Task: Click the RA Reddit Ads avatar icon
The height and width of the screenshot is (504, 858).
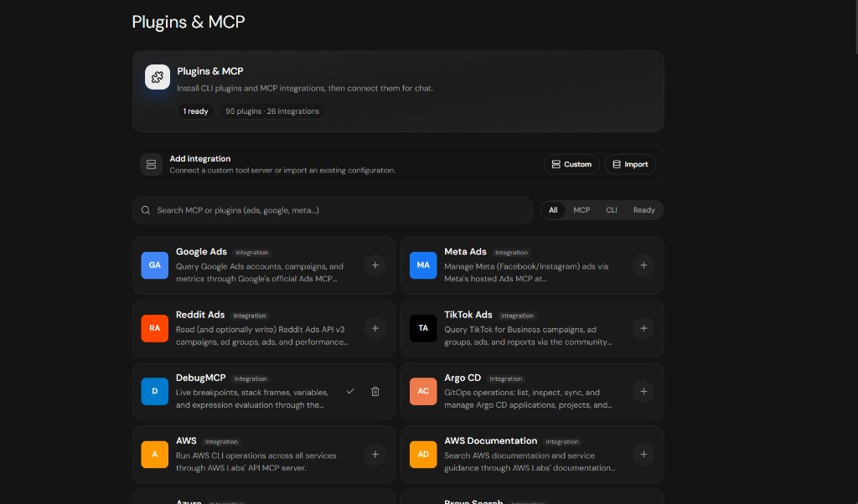Action: (155, 328)
